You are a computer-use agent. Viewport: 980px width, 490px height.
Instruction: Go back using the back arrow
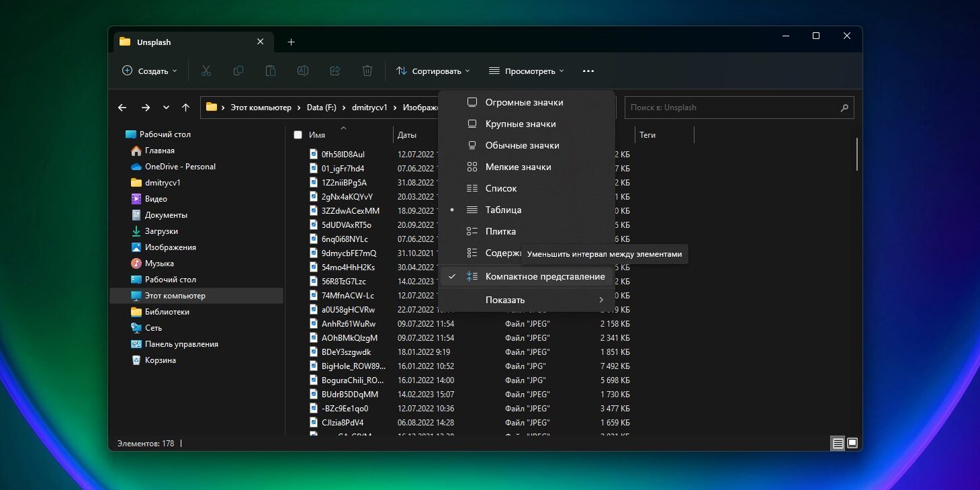click(122, 108)
